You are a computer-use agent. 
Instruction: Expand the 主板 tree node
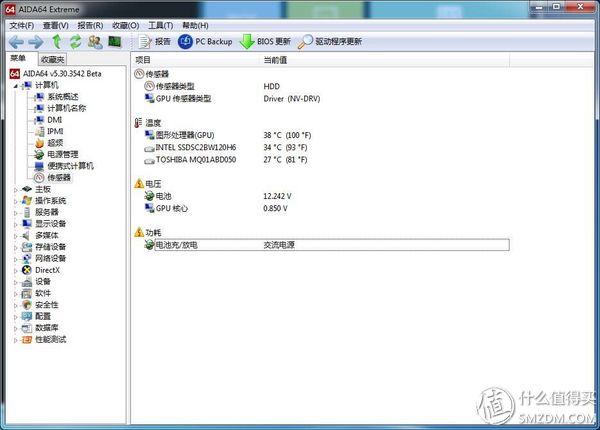click(x=16, y=189)
